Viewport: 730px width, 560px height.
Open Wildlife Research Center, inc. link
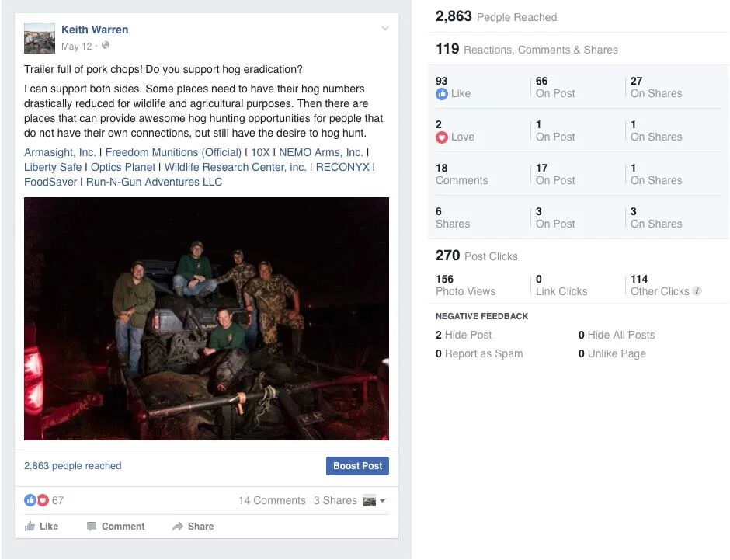(235, 168)
